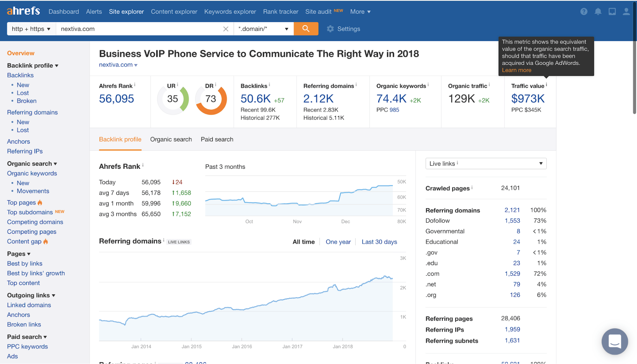The width and height of the screenshot is (637, 364).
Task: Switch to the Organic search tab
Action: (x=171, y=139)
